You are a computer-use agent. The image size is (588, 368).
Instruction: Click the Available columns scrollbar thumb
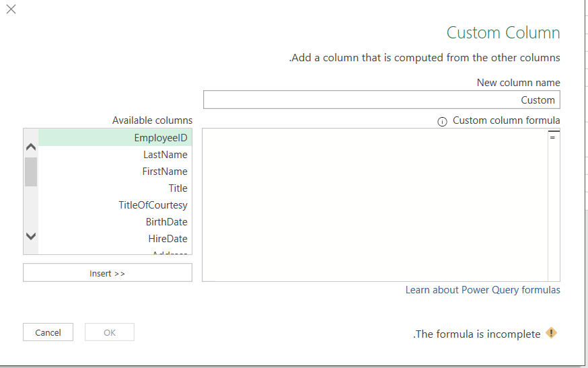(31, 172)
